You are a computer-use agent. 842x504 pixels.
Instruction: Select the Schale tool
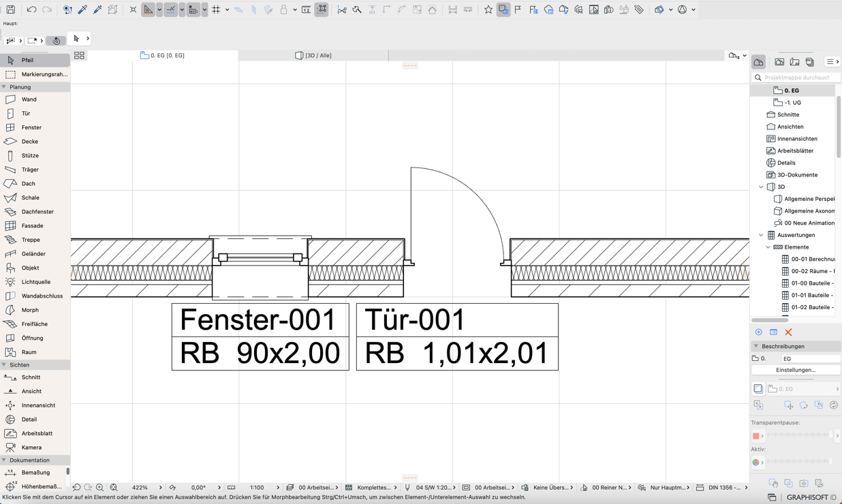35,198
